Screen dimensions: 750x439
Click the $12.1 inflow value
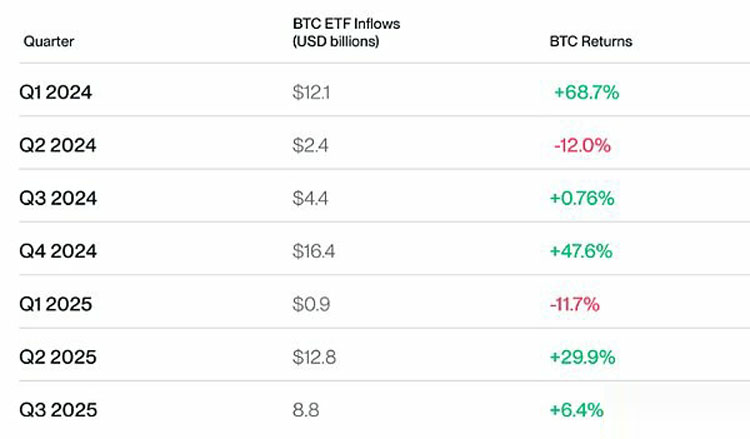click(x=311, y=92)
